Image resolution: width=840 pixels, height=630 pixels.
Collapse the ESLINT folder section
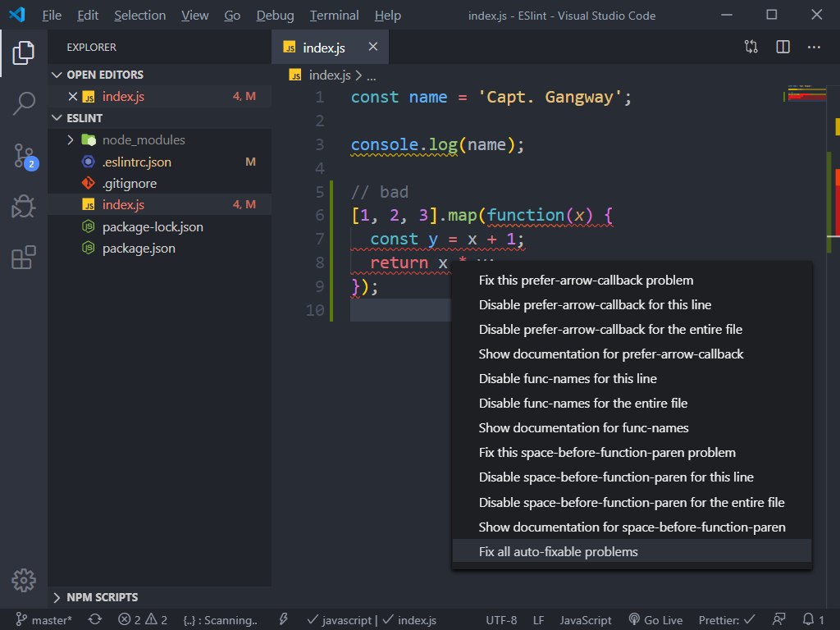(160, 118)
